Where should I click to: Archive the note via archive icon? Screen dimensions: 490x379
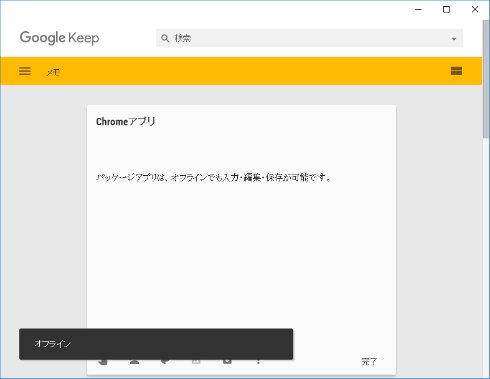pos(227,361)
